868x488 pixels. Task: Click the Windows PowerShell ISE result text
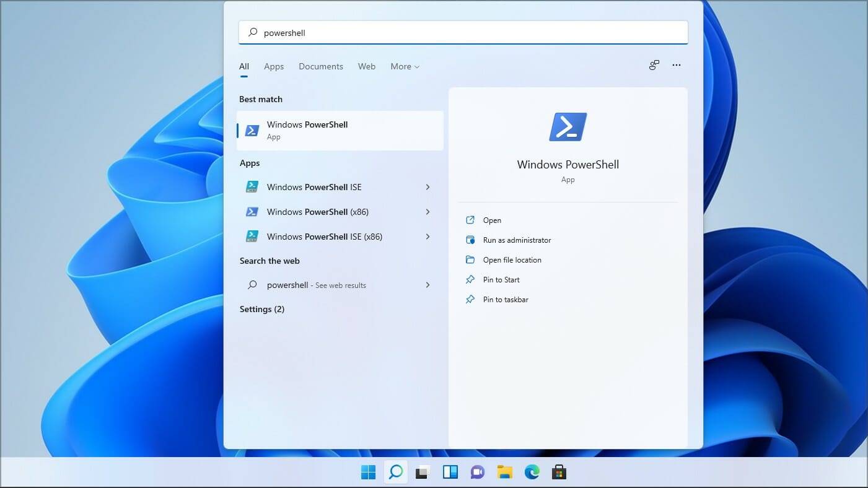(x=314, y=187)
